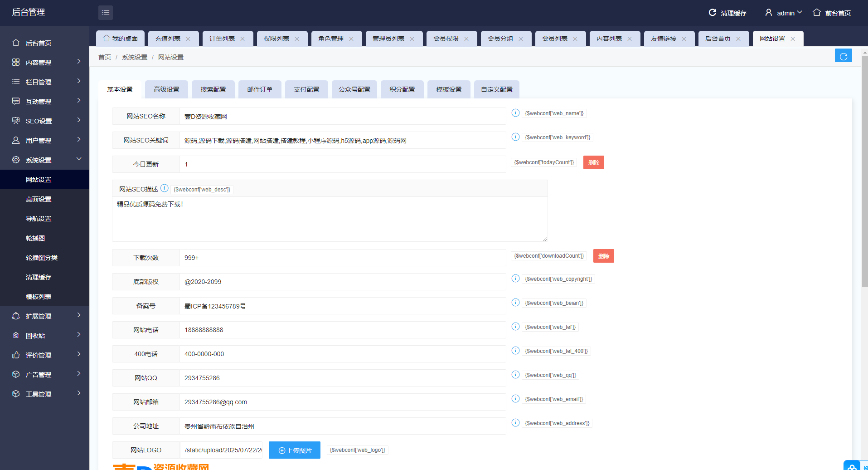
Task: Click info icon next to 备案号 field
Action: coord(515,303)
